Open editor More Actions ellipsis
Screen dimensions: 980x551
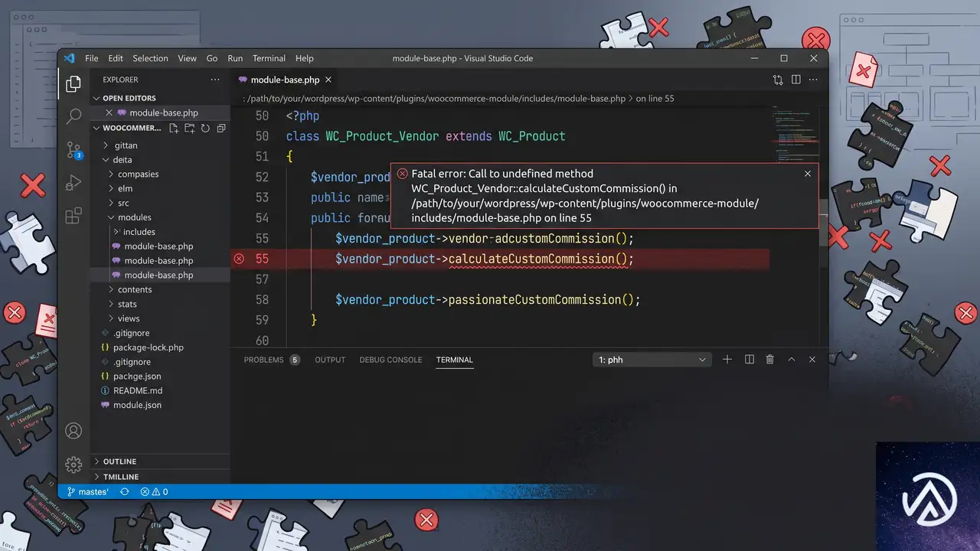click(813, 80)
